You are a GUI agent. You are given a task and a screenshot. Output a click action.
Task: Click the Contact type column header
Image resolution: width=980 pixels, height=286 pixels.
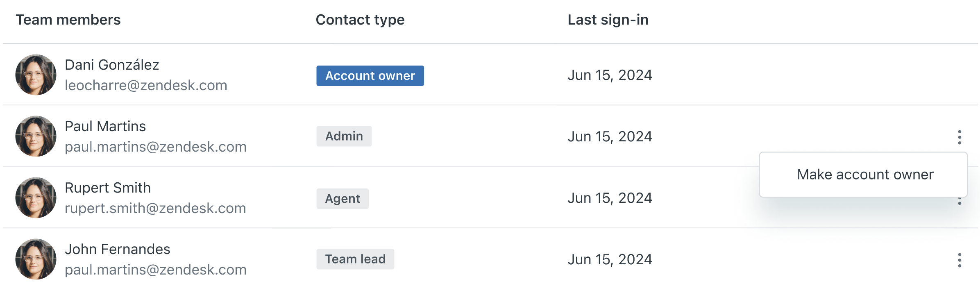coord(360,20)
